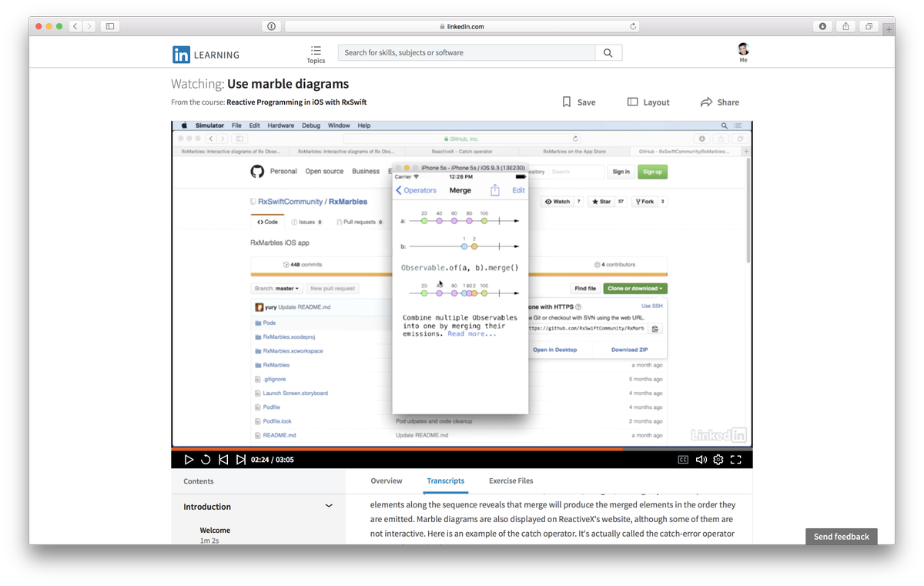Switch to the Overview tab
Image resolution: width=924 pixels, height=586 pixels.
tap(387, 481)
